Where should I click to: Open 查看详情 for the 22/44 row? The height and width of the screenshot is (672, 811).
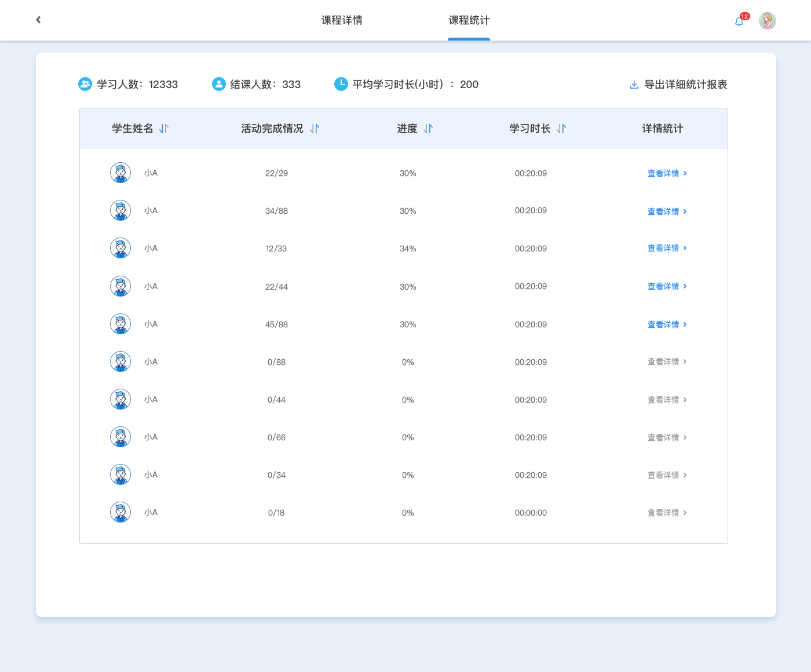tap(667, 286)
